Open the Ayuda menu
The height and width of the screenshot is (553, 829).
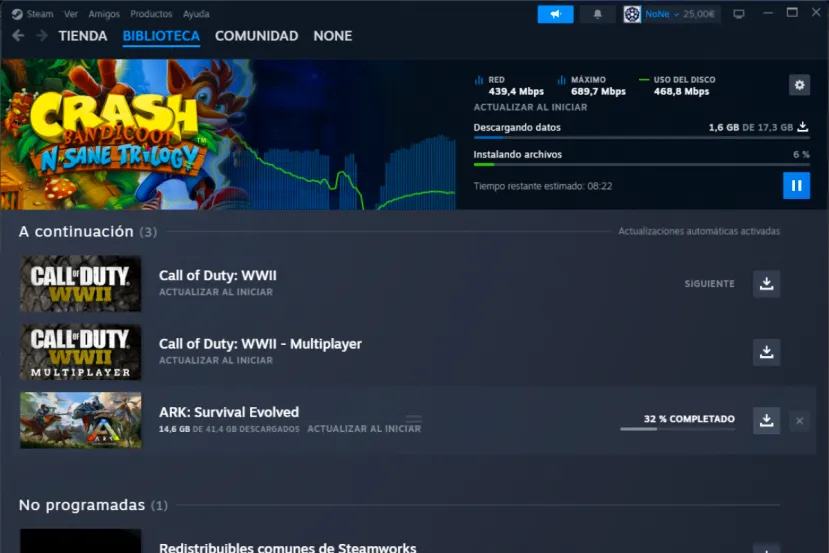[196, 14]
